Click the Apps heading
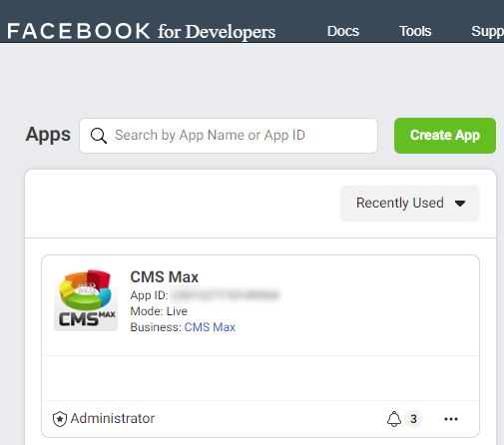This screenshot has height=445, width=504. 48,135
